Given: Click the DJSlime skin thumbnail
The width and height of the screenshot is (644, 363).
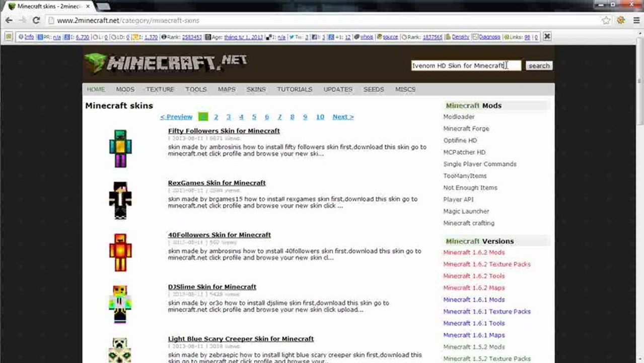Looking at the screenshot, I should (120, 304).
